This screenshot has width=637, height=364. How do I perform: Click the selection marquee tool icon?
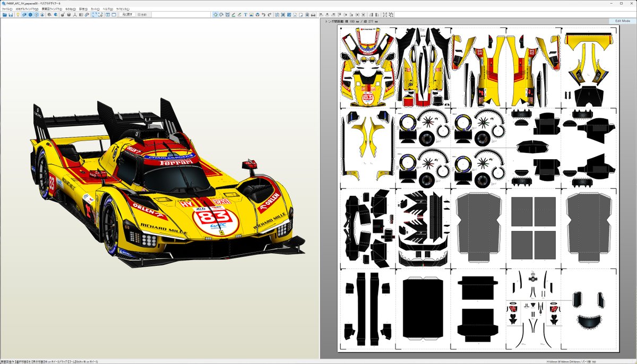click(x=94, y=15)
